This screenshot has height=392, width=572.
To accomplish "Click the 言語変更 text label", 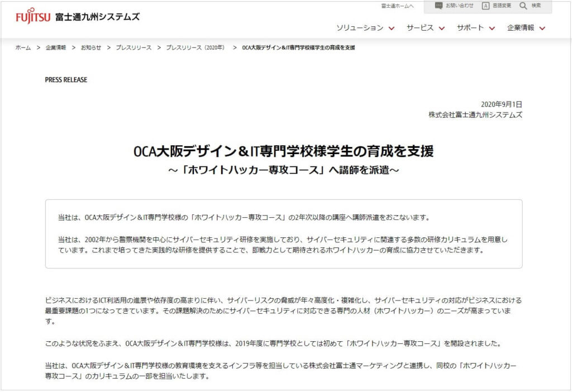I will point(502,6).
